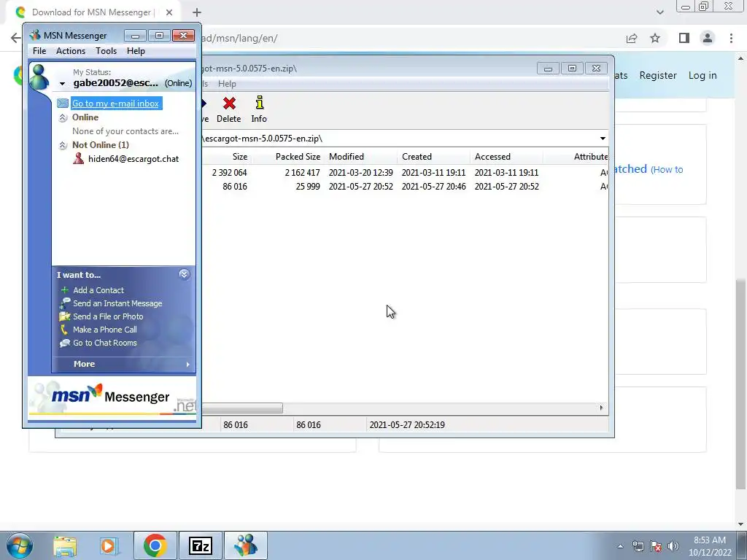Image resolution: width=747 pixels, height=560 pixels.
Task: Switch to 7-Zip on the taskbar
Action: [x=201, y=545]
